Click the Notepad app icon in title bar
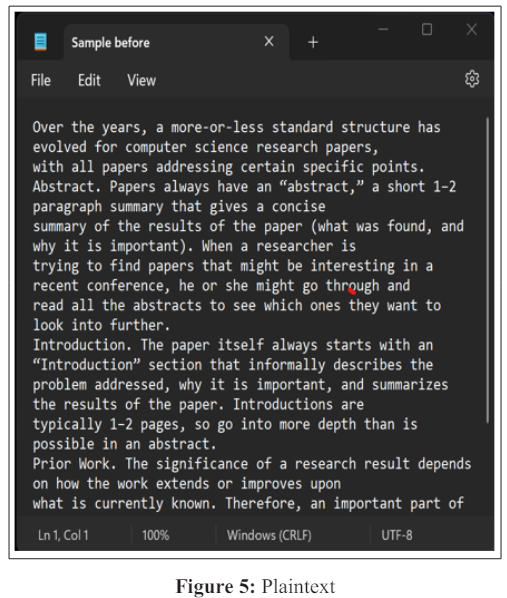Screen dimensions: 507x598 [x=40, y=42]
